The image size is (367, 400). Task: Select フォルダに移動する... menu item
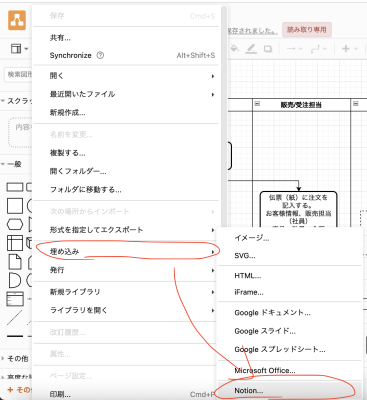coord(127,190)
